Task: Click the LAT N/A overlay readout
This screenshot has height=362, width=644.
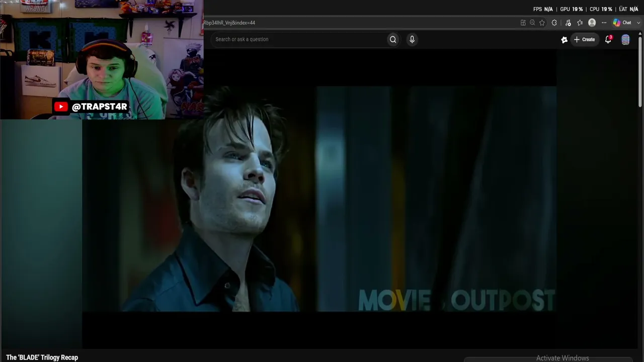Action: pyautogui.click(x=628, y=9)
